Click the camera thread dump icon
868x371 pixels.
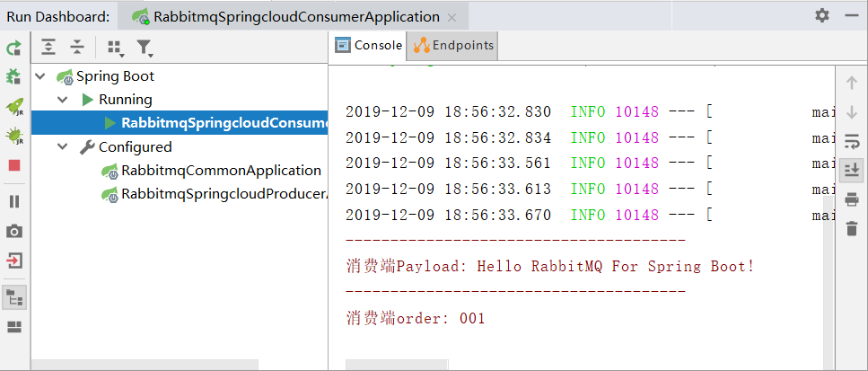click(13, 231)
